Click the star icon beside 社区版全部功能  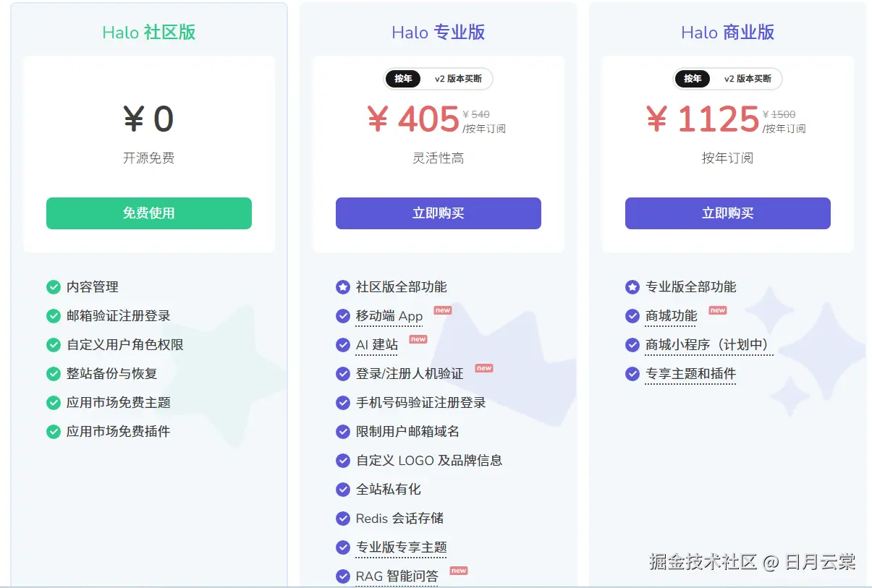pyautogui.click(x=343, y=287)
